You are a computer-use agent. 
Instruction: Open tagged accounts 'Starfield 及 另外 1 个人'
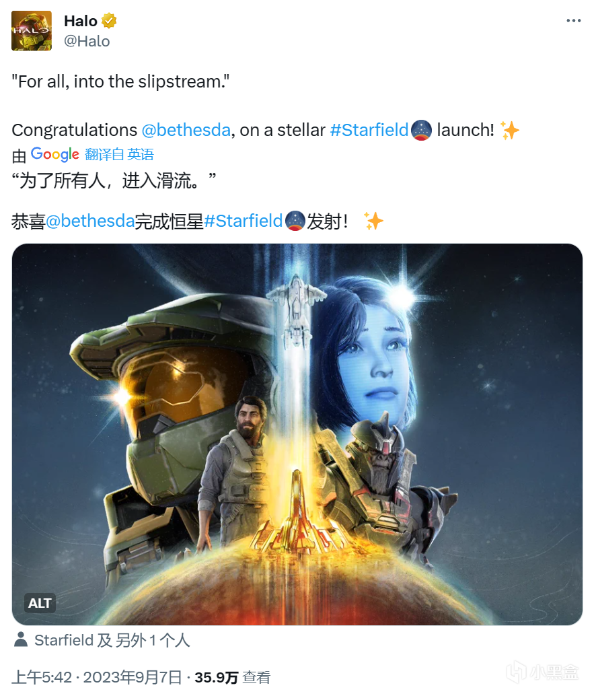click(112, 640)
